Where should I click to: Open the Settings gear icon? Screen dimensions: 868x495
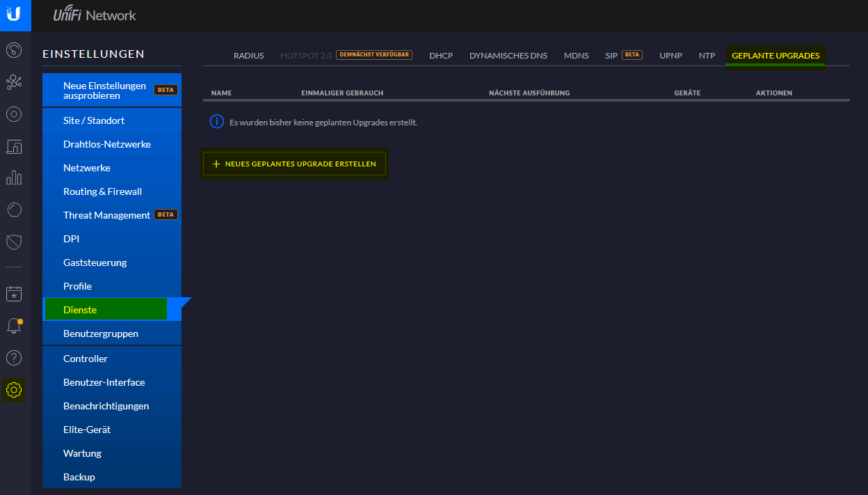[14, 390]
